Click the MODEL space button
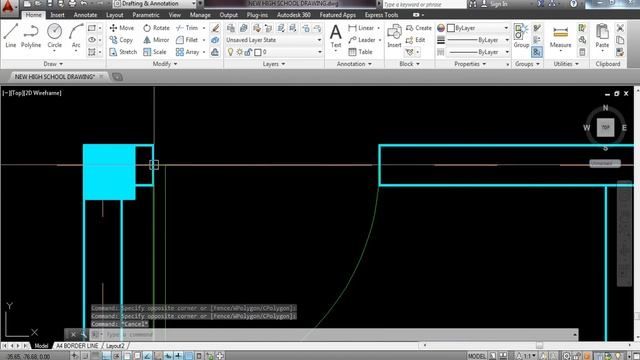Screen dimensions: 640x360 tap(477, 356)
